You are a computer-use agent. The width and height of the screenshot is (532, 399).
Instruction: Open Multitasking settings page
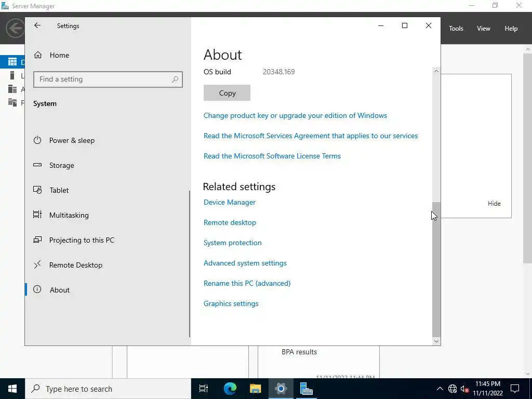coord(107,215)
